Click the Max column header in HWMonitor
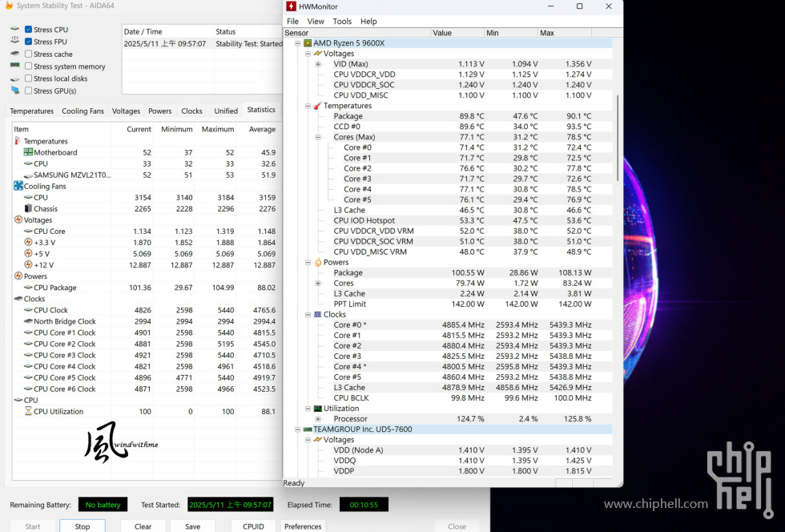Image resolution: width=785 pixels, height=532 pixels. 565,33
